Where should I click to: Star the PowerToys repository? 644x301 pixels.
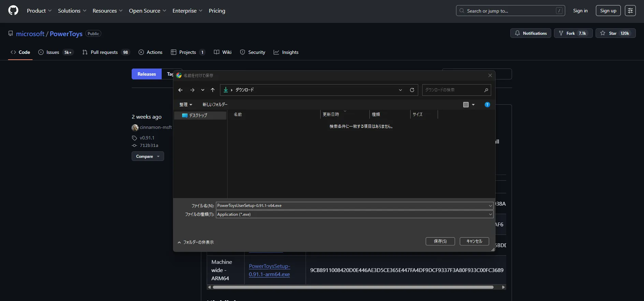click(x=615, y=33)
